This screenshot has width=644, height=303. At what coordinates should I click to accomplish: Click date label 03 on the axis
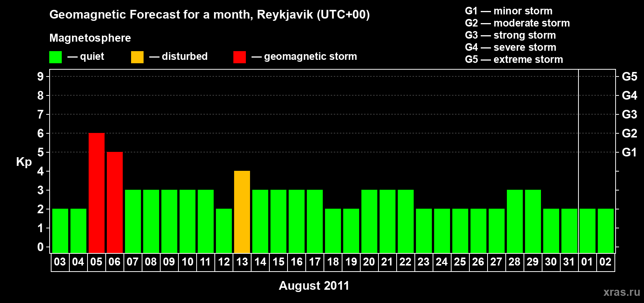point(60,262)
